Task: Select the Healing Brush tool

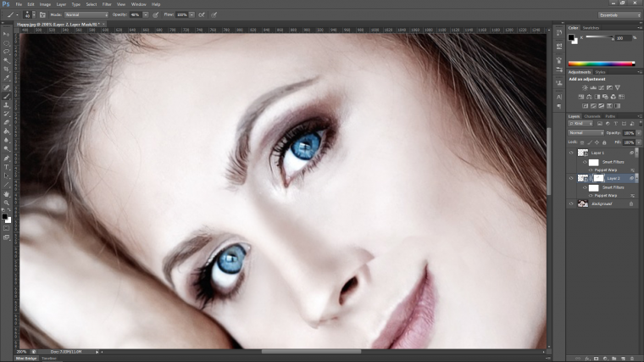Action: (6, 87)
